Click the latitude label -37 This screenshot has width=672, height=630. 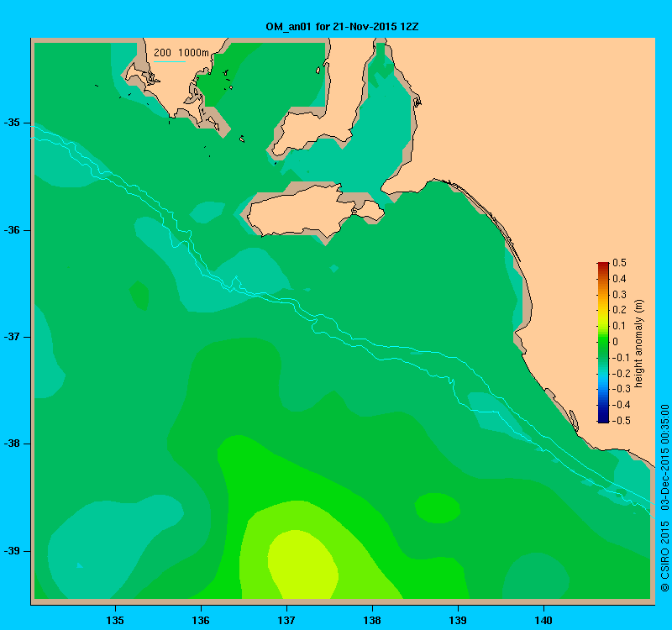pyautogui.click(x=12, y=337)
